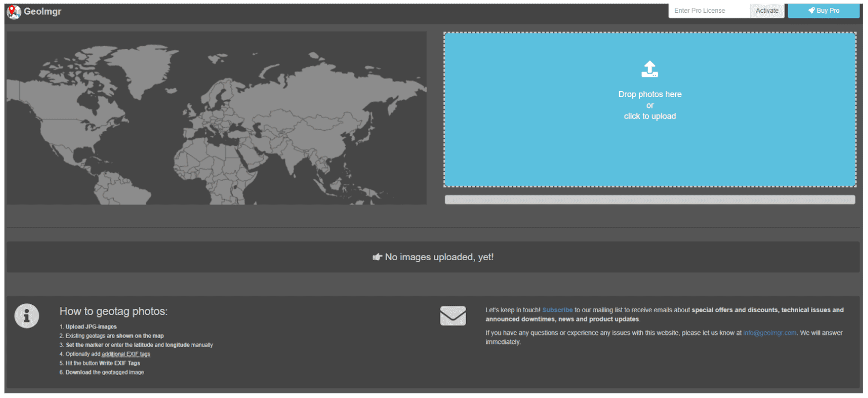Click "How to geotag photos:" heading
The image size is (868, 398).
click(113, 312)
